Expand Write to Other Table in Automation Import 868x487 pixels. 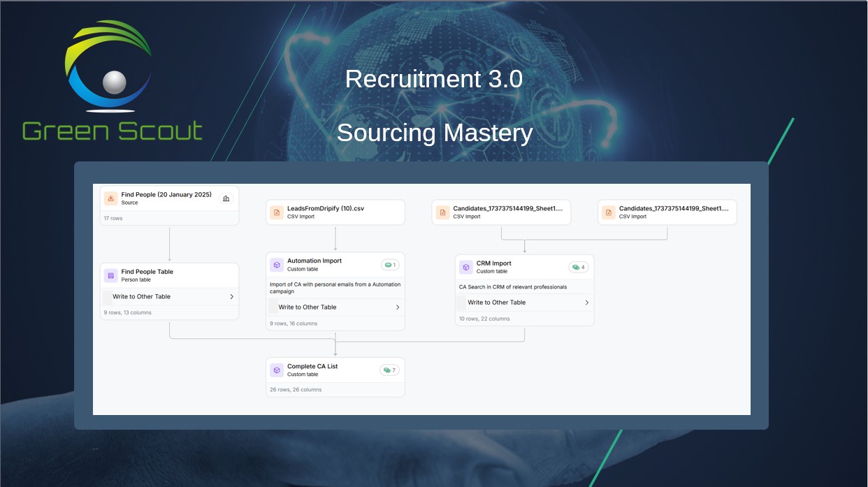[x=398, y=307]
